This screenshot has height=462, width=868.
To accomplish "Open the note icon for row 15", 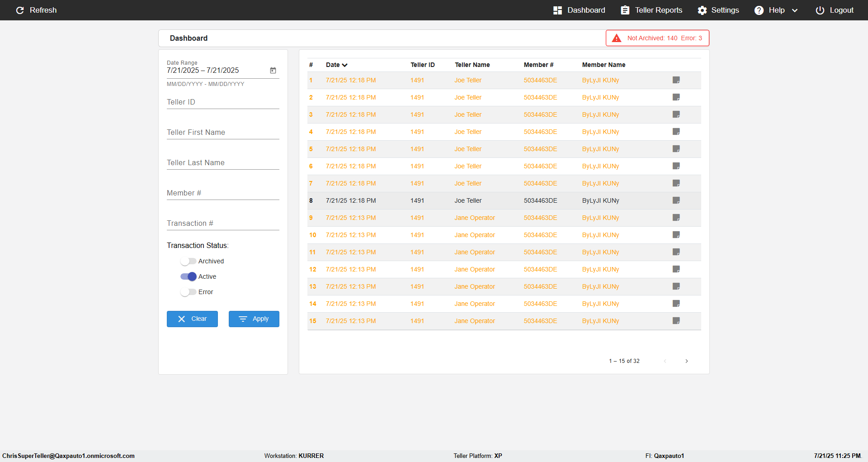I will (676, 321).
